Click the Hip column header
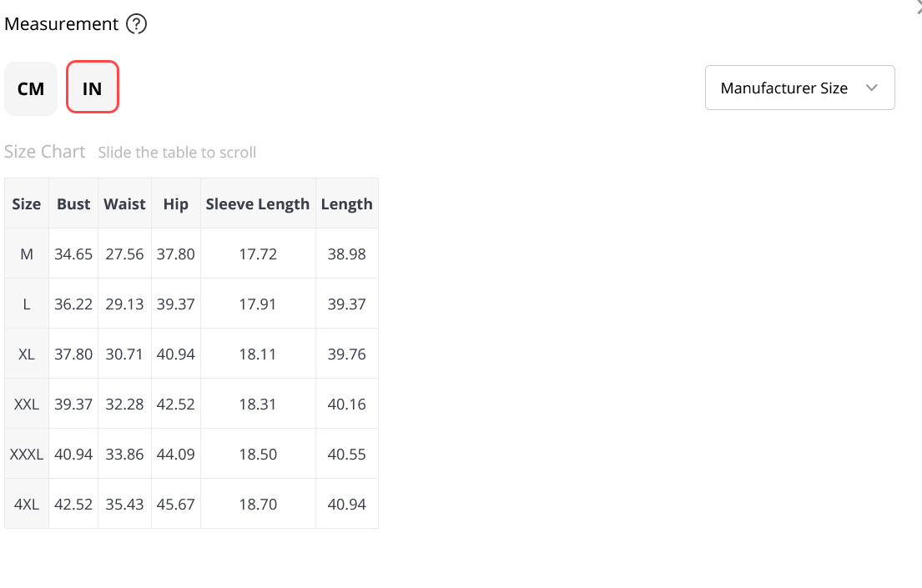This screenshot has height=588, width=922. tap(176, 204)
